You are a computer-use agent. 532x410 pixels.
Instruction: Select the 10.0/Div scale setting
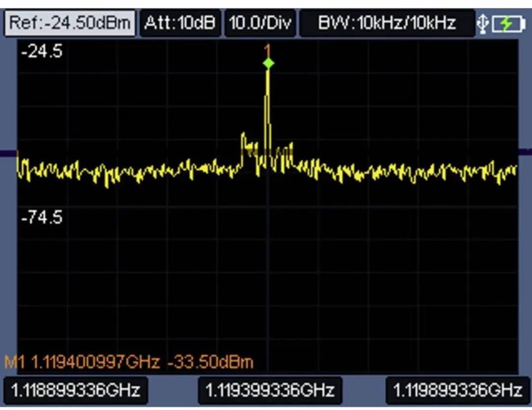260,23
